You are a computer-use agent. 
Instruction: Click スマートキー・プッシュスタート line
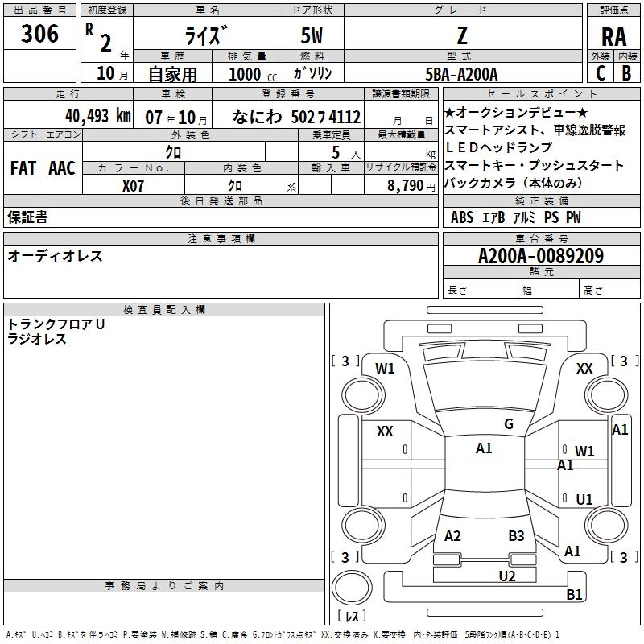tap(534, 165)
